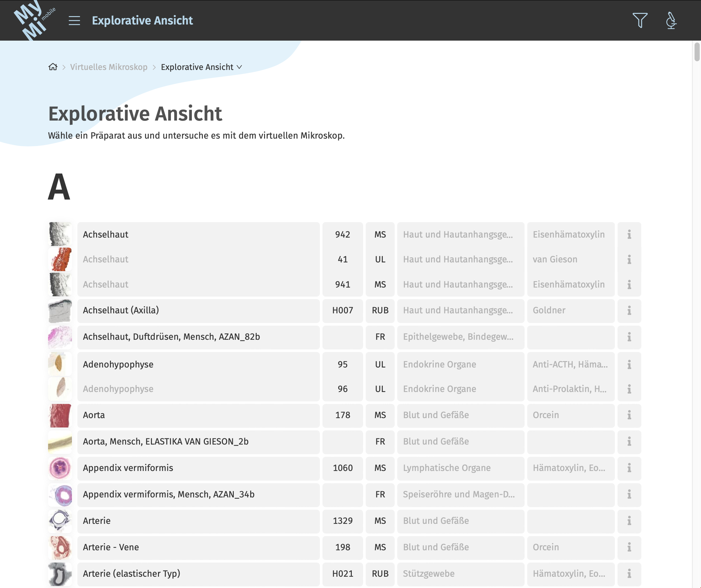This screenshot has width=701, height=588.
Task: Open info for Achselhaut (Axilla) row
Action: tap(629, 310)
